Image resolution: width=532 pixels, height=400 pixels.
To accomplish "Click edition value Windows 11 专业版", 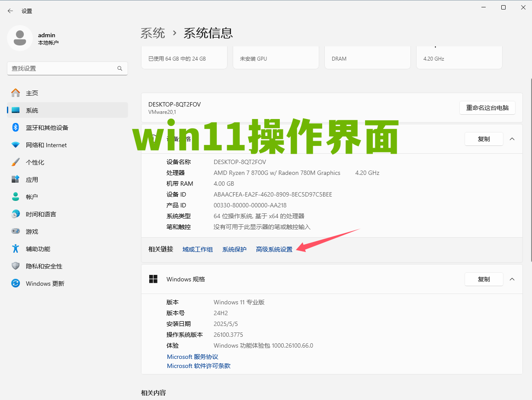I will [x=239, y=302].
